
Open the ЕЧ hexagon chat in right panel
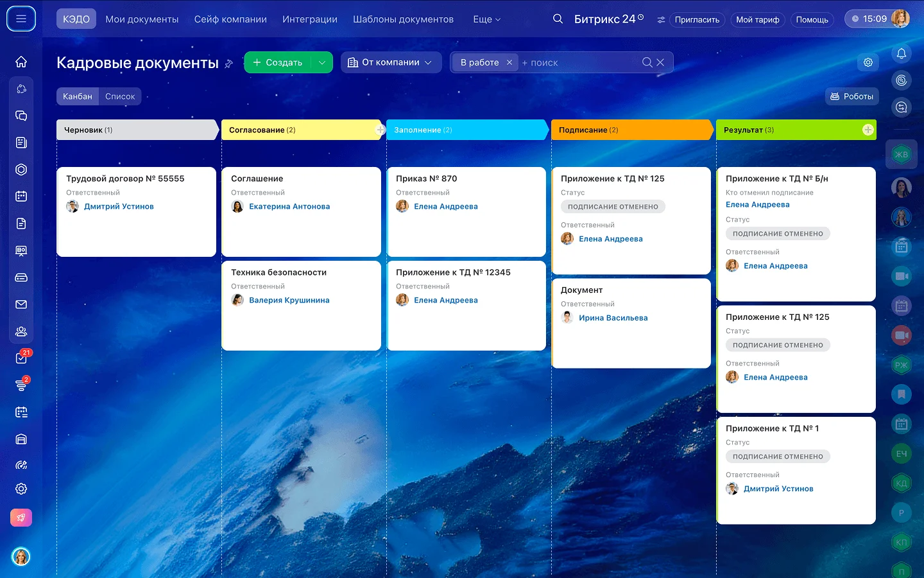[902, 453]
